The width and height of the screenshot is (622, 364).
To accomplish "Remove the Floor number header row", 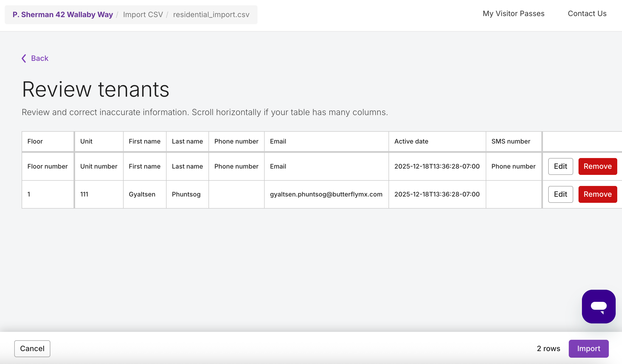I will (x=597, y=166).
